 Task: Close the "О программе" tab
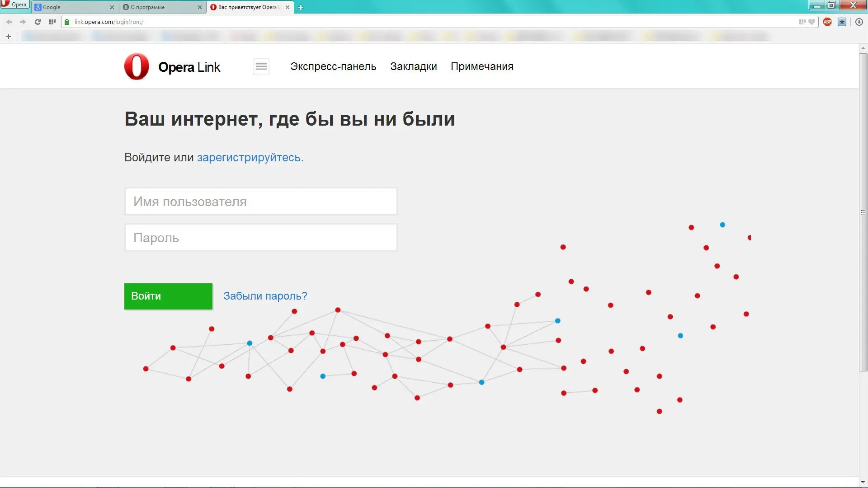point(200,7)
